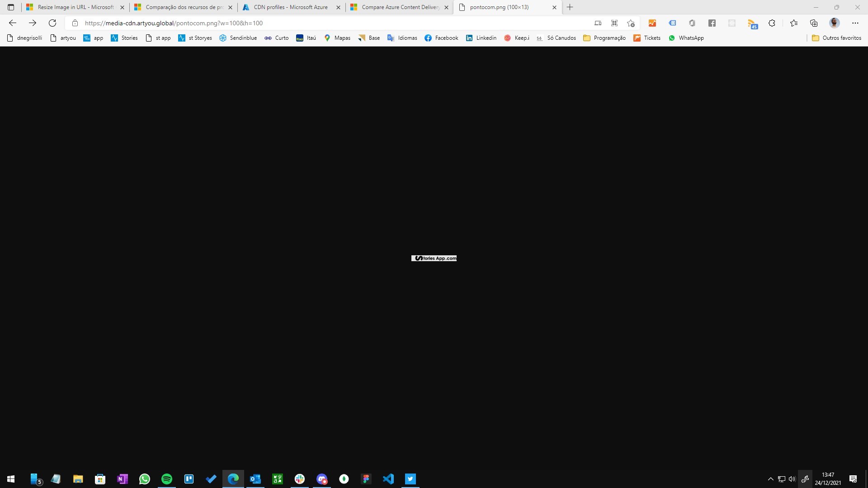Open the Base bookmark
The image size is (868, 488).
click(369, 38)
